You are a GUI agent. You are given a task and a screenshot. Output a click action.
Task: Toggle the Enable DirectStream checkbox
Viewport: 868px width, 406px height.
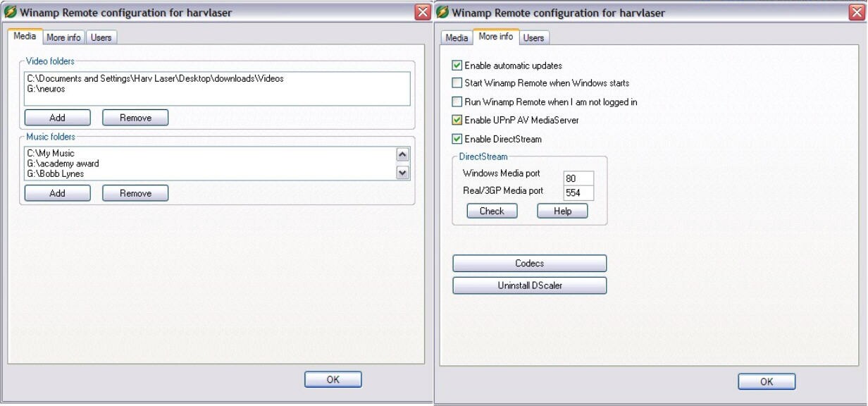click(457, 139)
